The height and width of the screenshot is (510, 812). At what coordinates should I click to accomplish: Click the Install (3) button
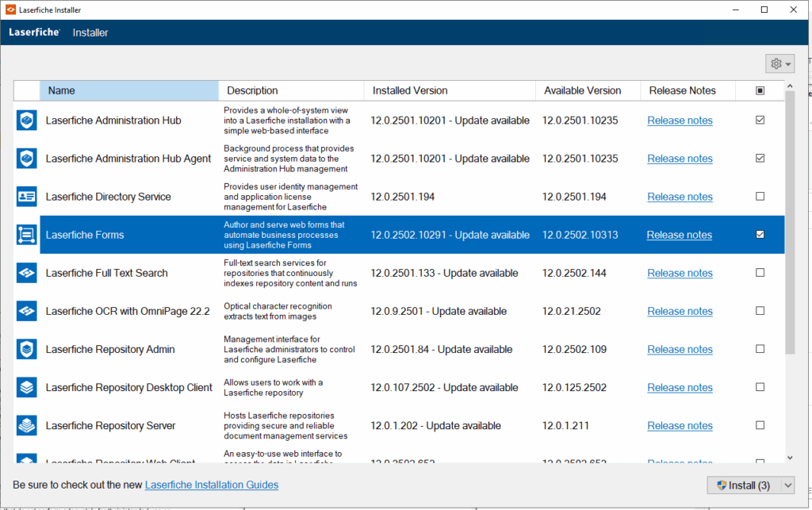click(x=743, y=485)
